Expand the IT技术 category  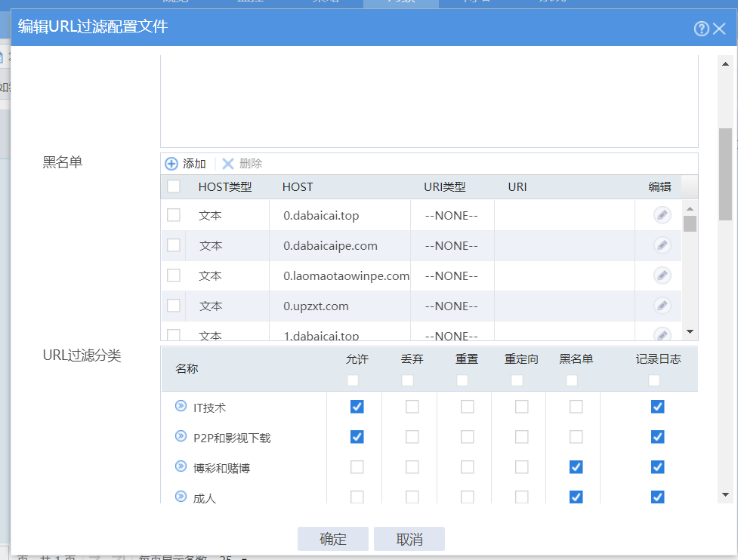point(181,406)
